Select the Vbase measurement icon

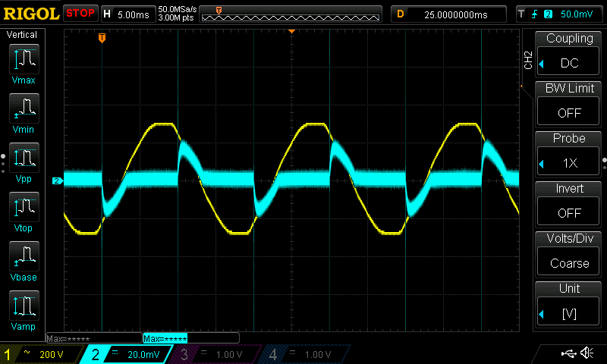point(24,256)
